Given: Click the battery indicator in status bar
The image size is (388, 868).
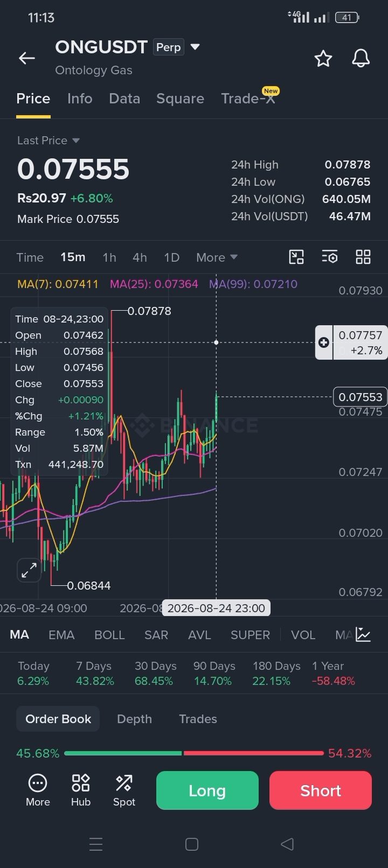Looking at the screenshot, I should coord(347,18).
